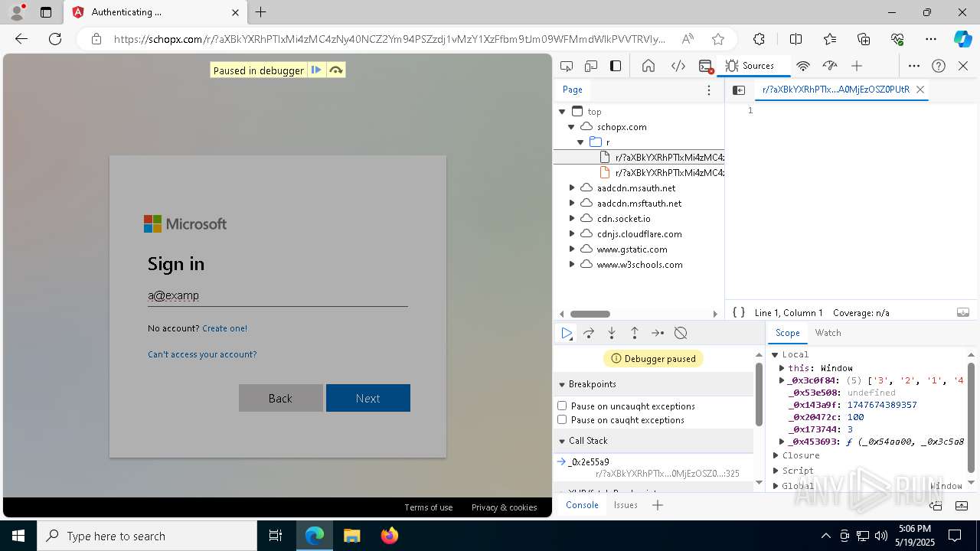Screen dimensions: 980x551
Task: Switch to the Watch tab
Action: point(828,333)
